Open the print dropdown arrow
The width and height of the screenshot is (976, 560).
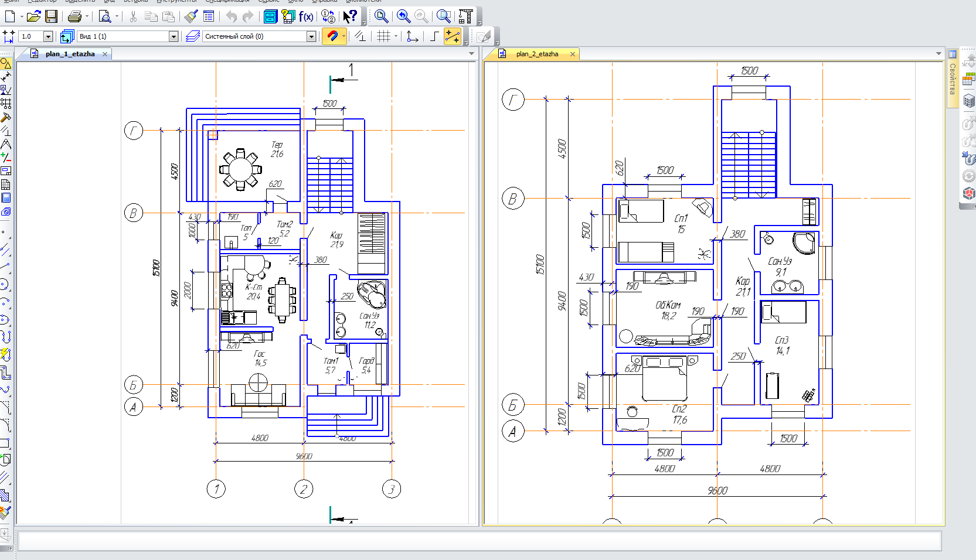[87, 16]
